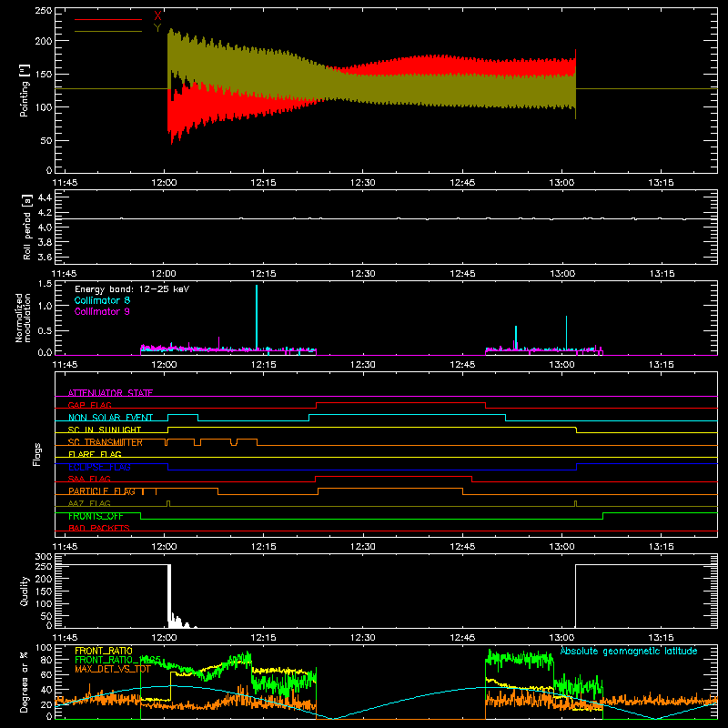Screen dimensions: 728x728
Task: Click the Degrees or % axis title
Action: coord(25,682)
